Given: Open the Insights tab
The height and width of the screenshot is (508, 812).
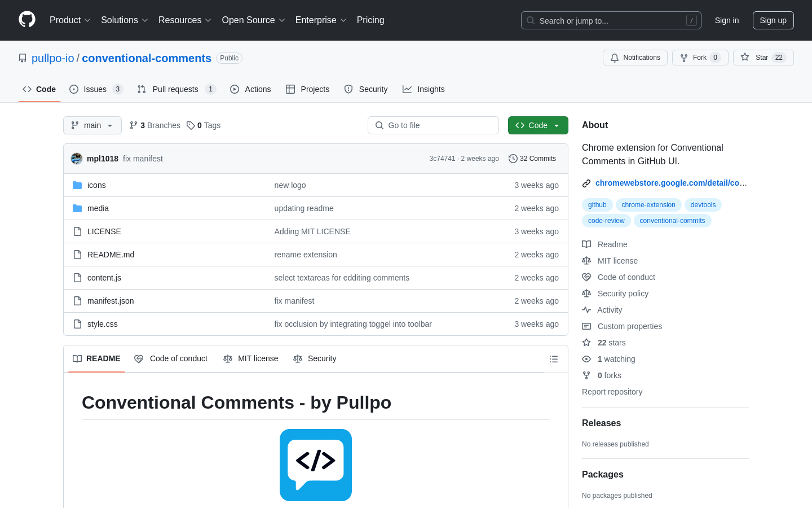Looking at the screenshot, I should pyautogui.click(x=423, y=89).
